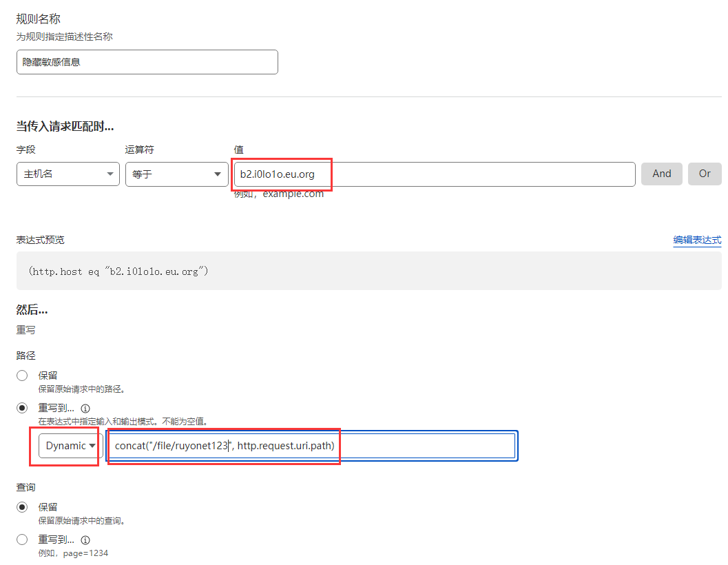This screenshot has height=565, width=728.
Task: Click the page=1234 example hint text
Action: pyautogui.click(x=73, y=553)
